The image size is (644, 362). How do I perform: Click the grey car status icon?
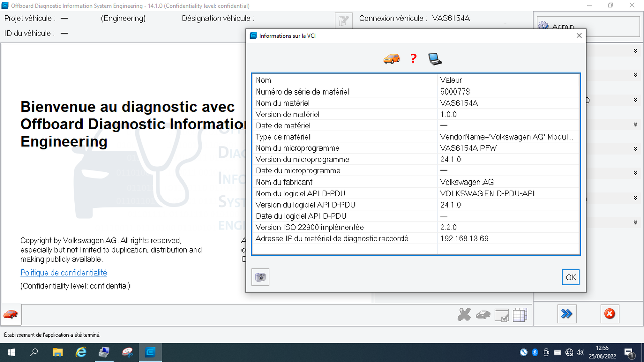point(483,315)
